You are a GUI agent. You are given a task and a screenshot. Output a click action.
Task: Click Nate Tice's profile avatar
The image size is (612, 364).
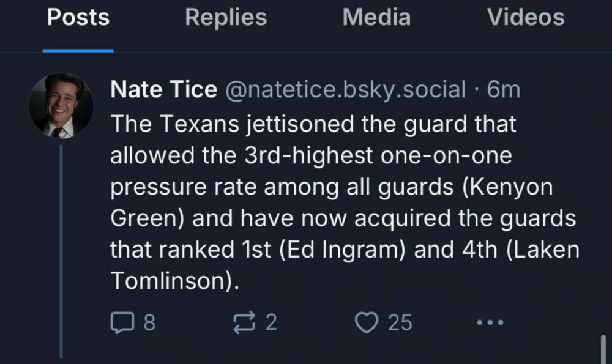[x=61, y=106]
